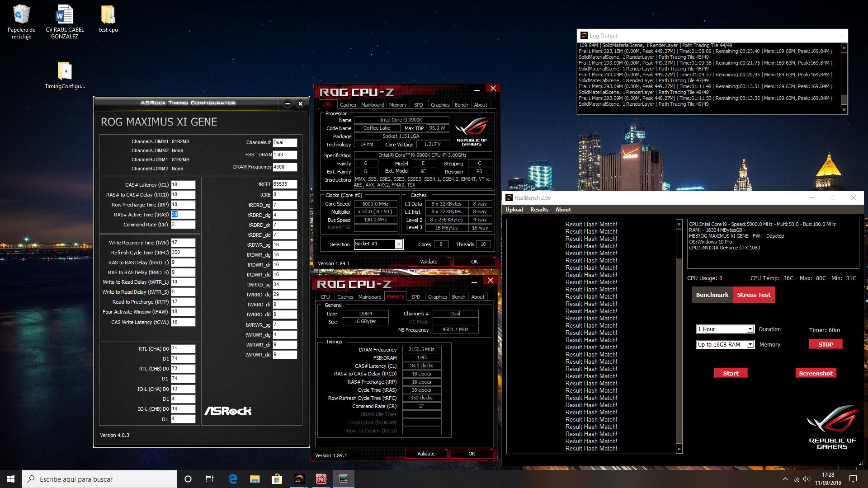Click the Microsoft Edge taskbar icon
The height and width of the screenshot is (488, 868).
coord(233,479)
